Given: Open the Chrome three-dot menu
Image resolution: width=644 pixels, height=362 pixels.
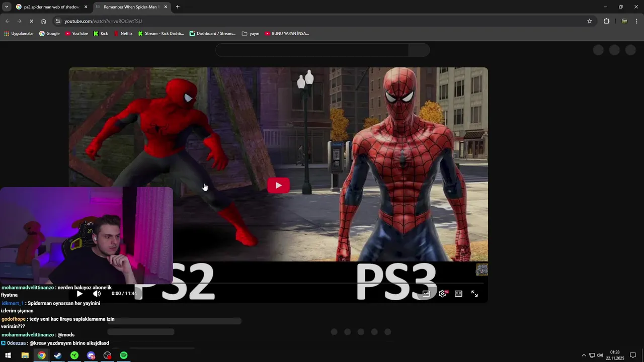Looking at the screenshot, I should coord(636,21).
